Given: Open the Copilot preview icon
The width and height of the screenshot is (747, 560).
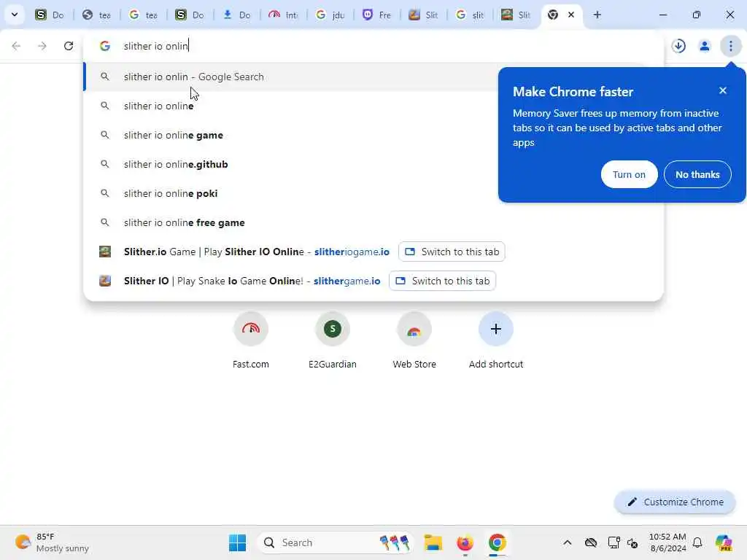Looking at the screenshot, I should tap(724, 542).
